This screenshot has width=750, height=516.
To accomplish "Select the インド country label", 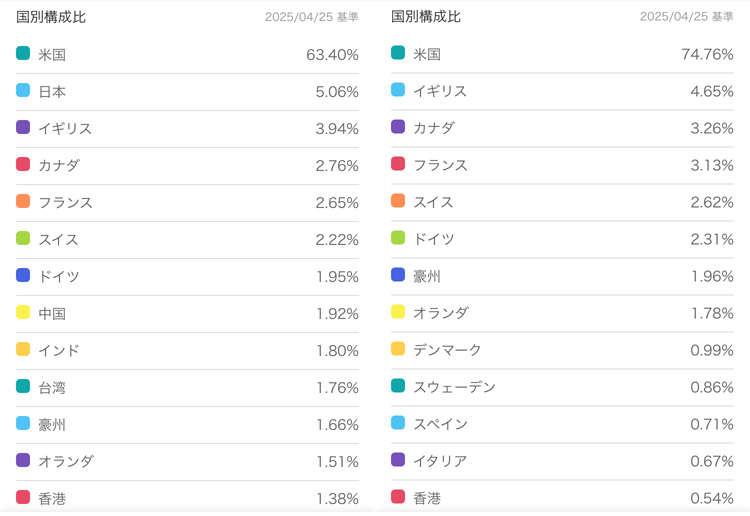I will pyautogui.click(x=59, y=350).
